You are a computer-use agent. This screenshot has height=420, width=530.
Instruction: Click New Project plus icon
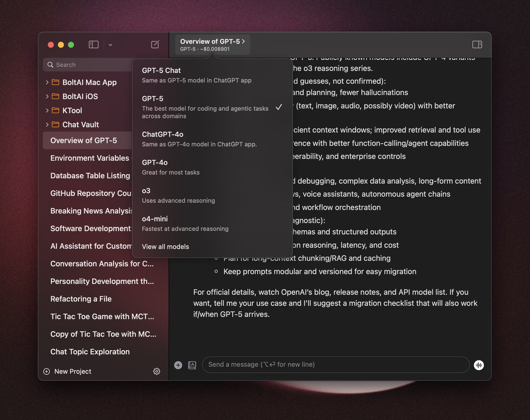point(47,371)
